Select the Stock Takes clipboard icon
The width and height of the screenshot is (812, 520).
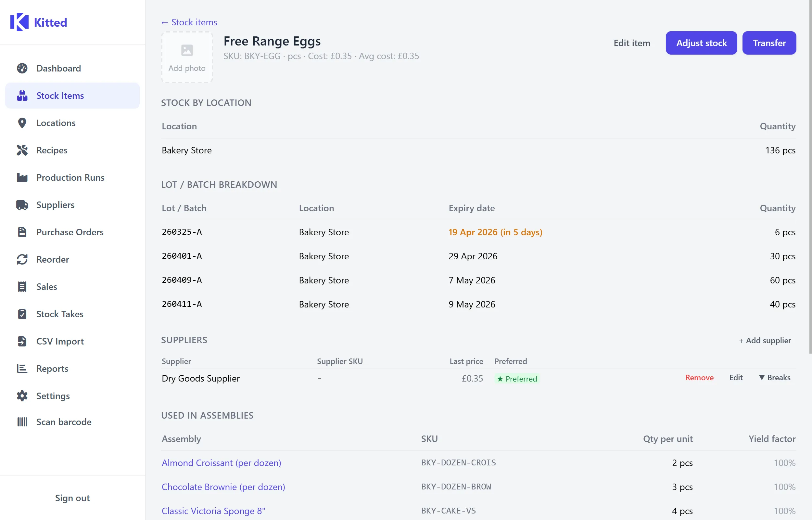[22, 314]
